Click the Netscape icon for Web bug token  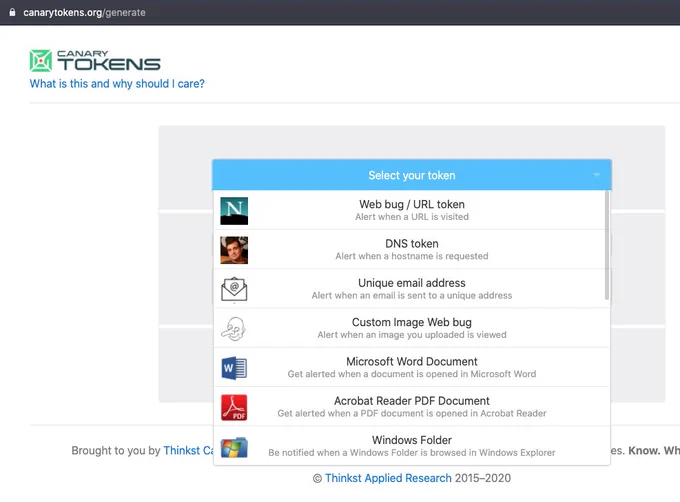(234, 211)
